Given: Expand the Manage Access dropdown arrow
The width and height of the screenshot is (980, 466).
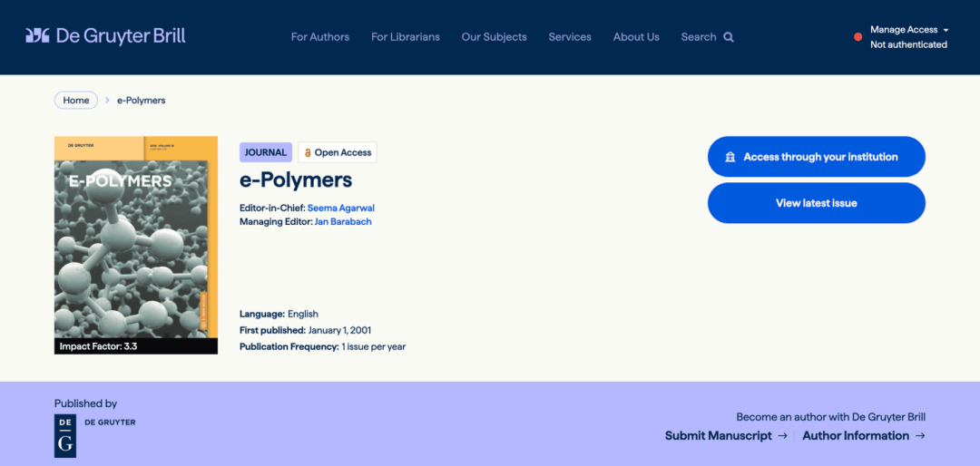Looking at the screenshot, I should point(946,30).
